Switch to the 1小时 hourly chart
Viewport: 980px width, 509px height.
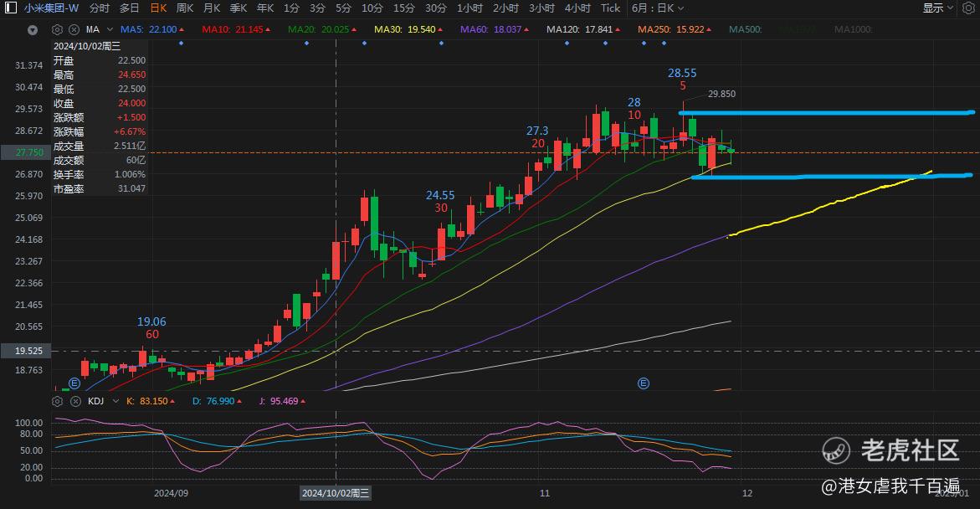[470, 8]
